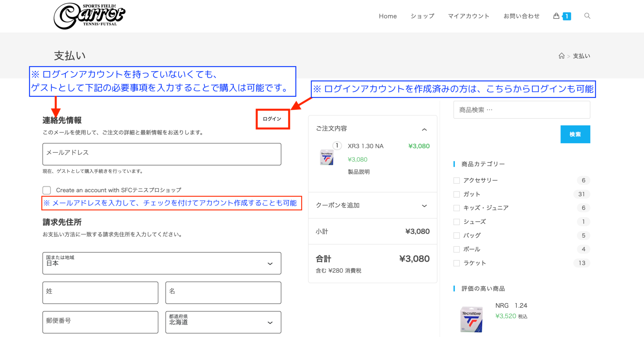Viewport: 644px width, 337px height.
Task: Open the 国または地域 country dropdown
Action: [x=162, y=263]
